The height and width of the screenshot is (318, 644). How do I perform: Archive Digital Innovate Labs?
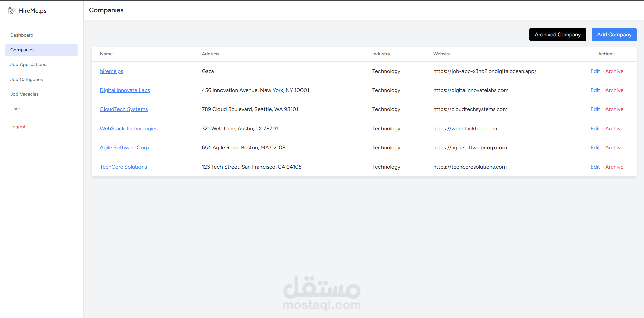614,90
